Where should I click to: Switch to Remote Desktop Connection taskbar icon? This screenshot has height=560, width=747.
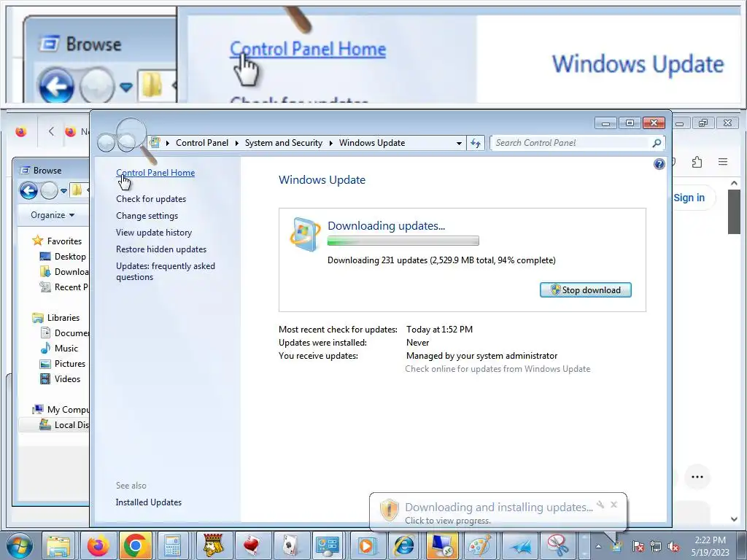coord(442,545)
